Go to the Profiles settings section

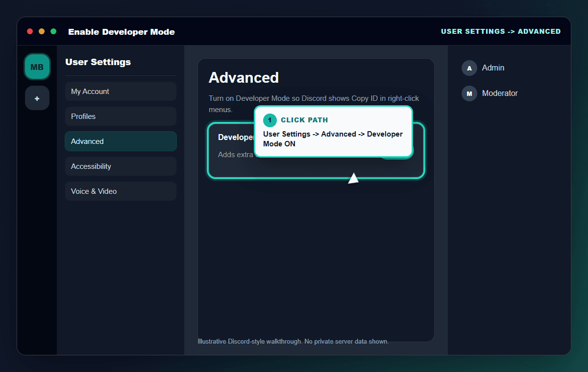tap(121, 116)
